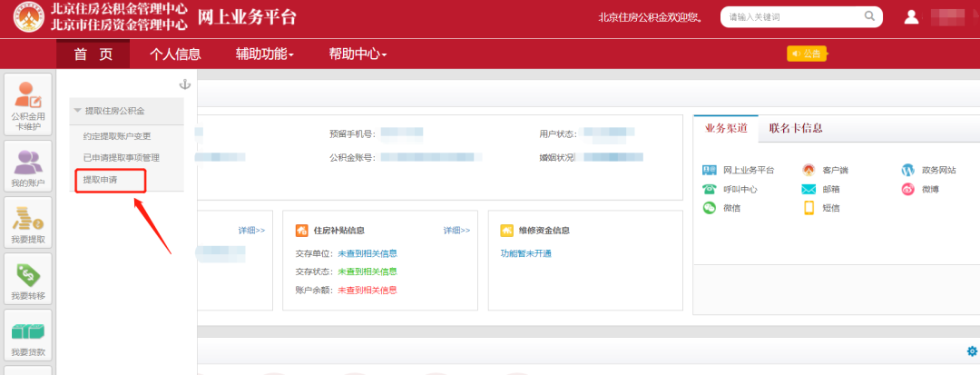The image size is (980, 375).
Task: Switch to the 业务渠道 tab
Action: tap(726, 128)
